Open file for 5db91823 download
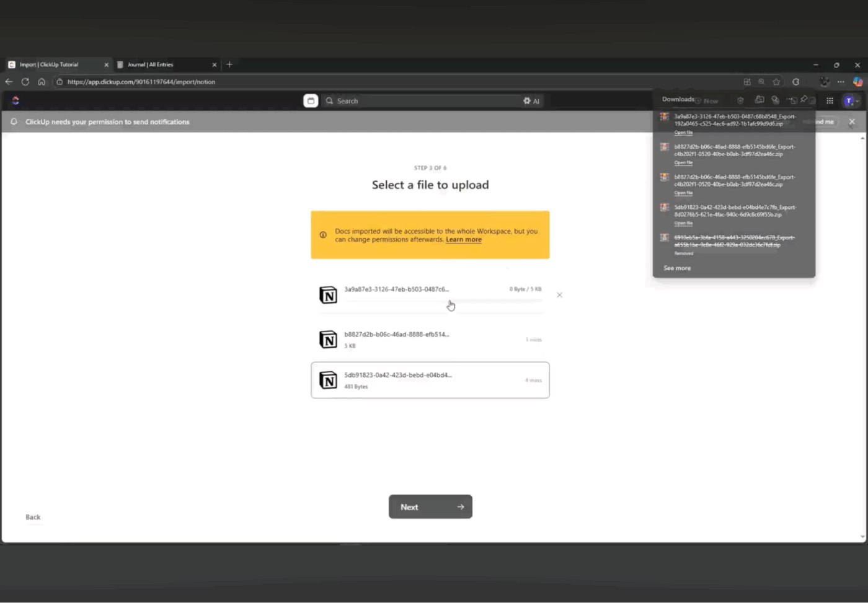 pos(683,223)
